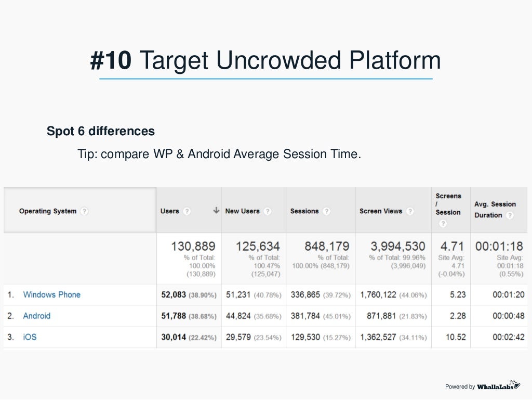The height and width of the screenshot is (400, 532).
Task: Click help icon next to Users header
Action: [x=187, y=211]
